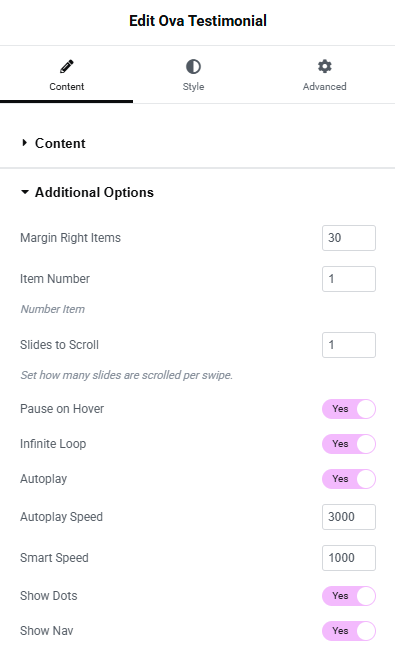The width and height of the screenshot is (395, 658).
Task: Click the Smart Speed input box
Action: pos(349,558)
